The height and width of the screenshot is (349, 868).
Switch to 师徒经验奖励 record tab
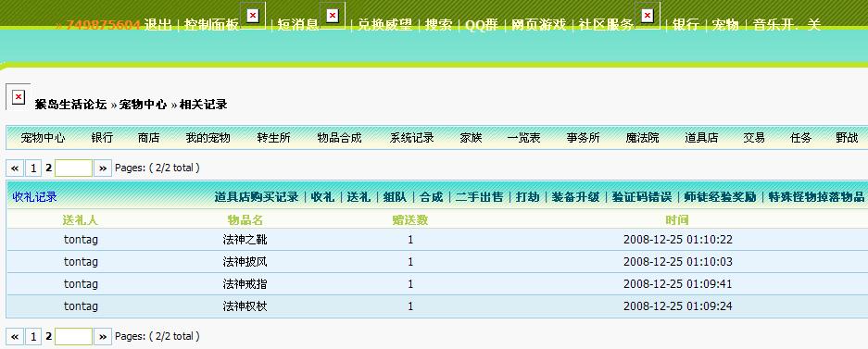720,197
